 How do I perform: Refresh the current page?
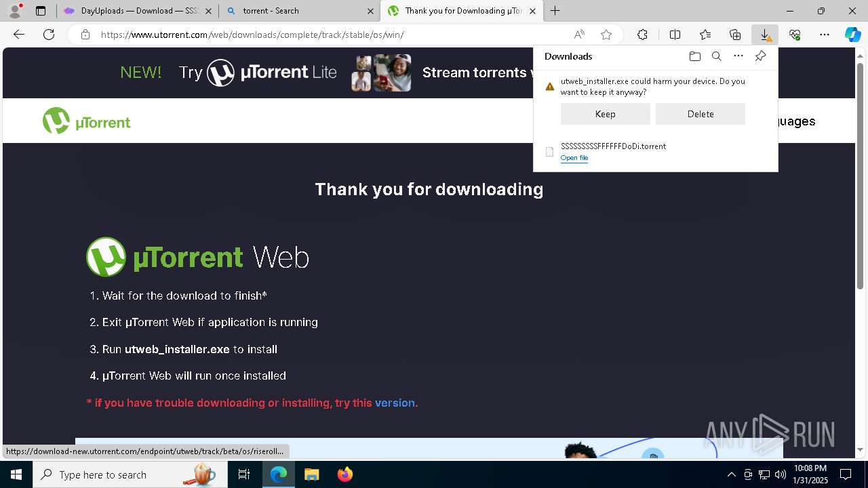click(x=49, y=35)
